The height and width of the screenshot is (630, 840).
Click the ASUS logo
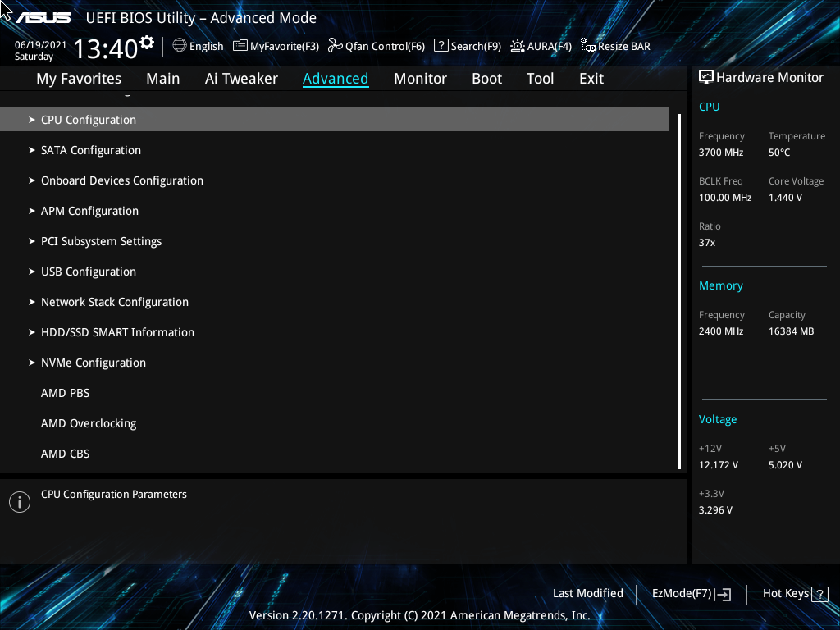coord(43,18)
